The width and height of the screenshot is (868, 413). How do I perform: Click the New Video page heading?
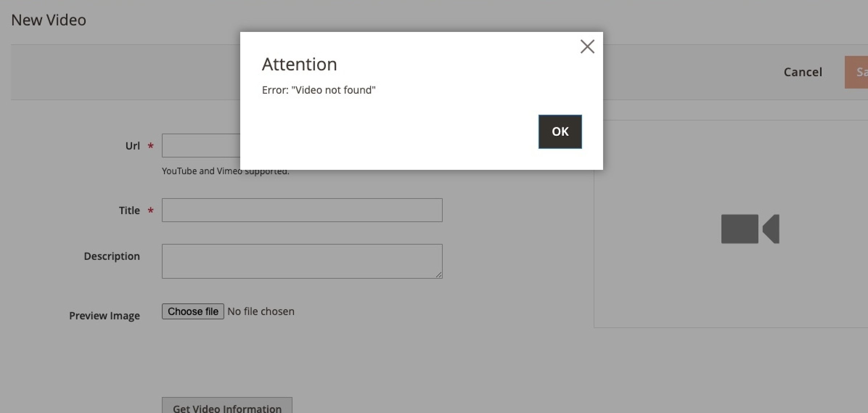tap(49, 20)
